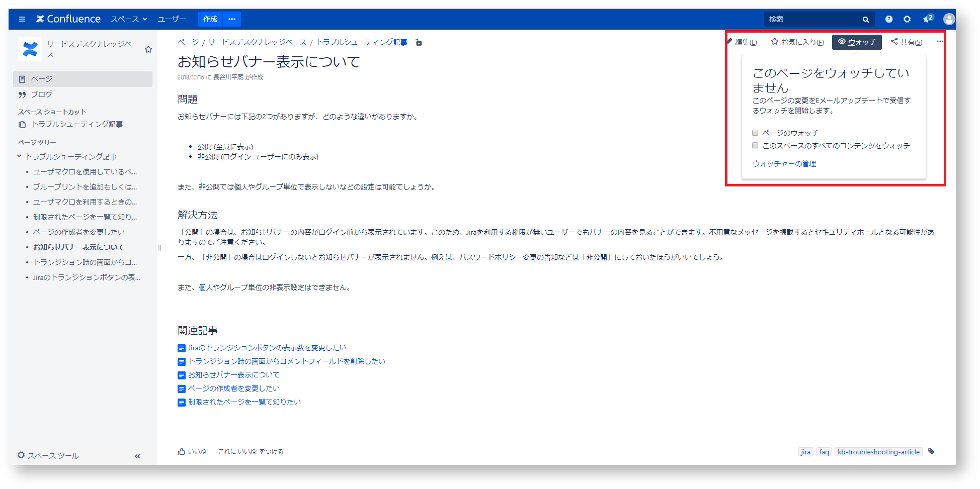Open notifications icon with badge 2
The image size is (980, 489).
[x=928, y=19]
